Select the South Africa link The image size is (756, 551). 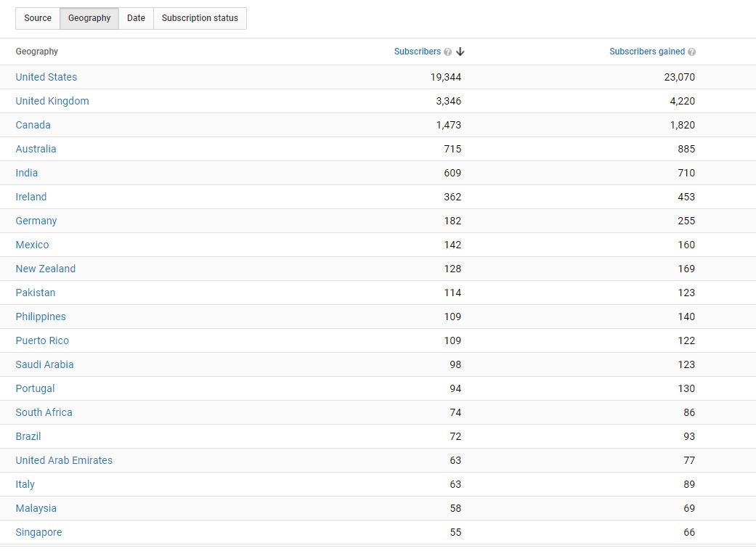44,412
